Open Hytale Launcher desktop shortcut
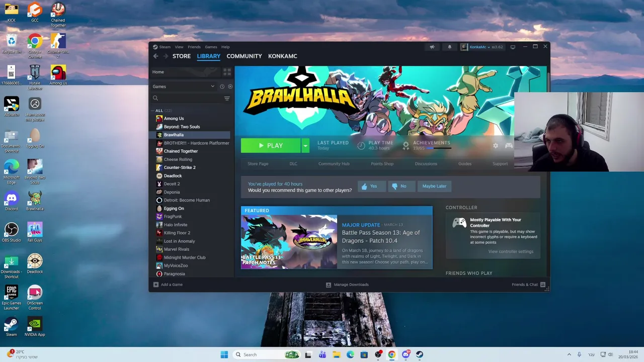The image size is (644, 362). (35, 77)
